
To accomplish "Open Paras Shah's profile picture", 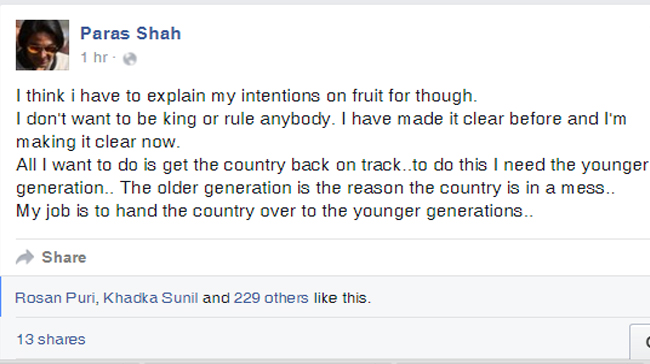I will (42, 45).
